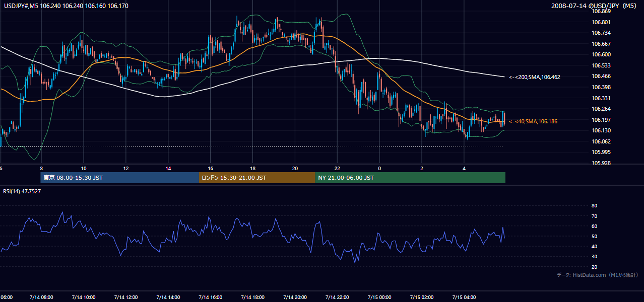Click hour tick 14 under the price chart
This screenshot has height=302, width=644.
(168, 169)
